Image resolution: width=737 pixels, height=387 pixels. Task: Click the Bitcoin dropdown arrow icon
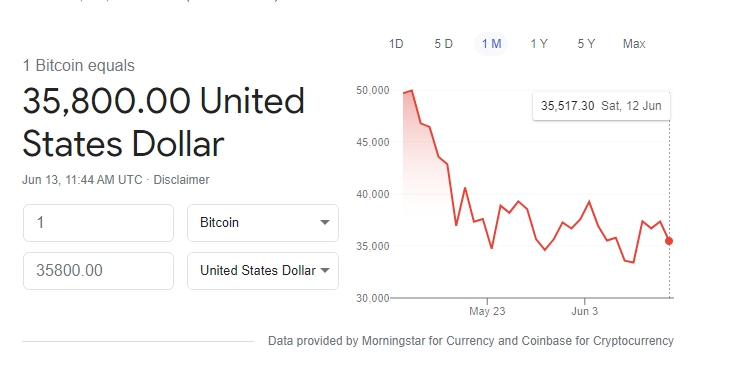tap(325, 222)
